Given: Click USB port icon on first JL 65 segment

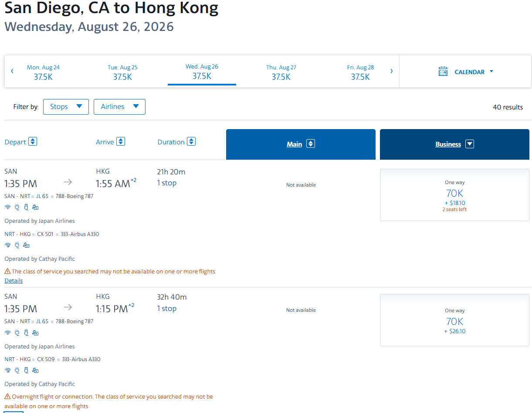Looking at the screenshot, I should [x=26, y=208].
